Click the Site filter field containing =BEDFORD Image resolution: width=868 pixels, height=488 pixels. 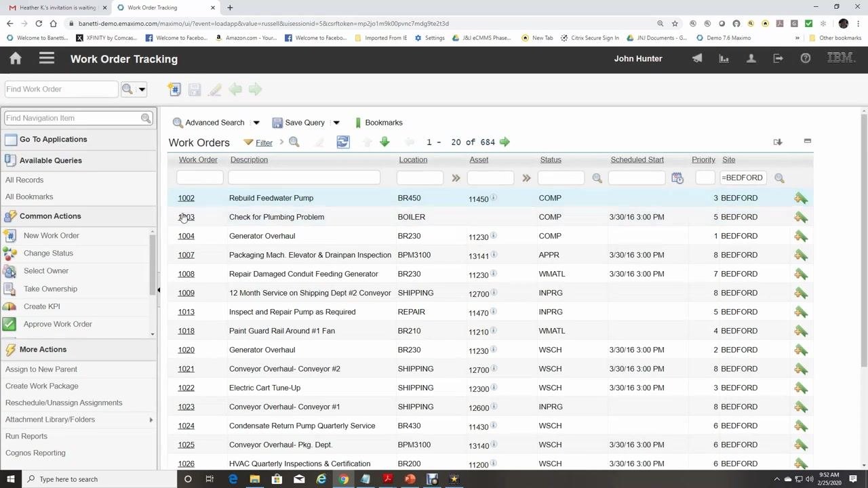click(x=743, y=178)
